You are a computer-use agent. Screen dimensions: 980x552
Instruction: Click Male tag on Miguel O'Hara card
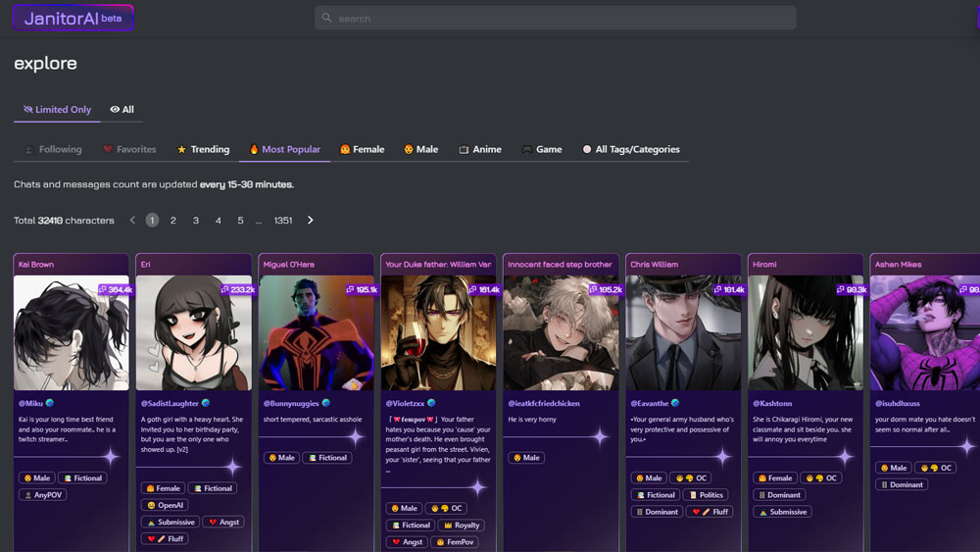[x=281, y=458]
